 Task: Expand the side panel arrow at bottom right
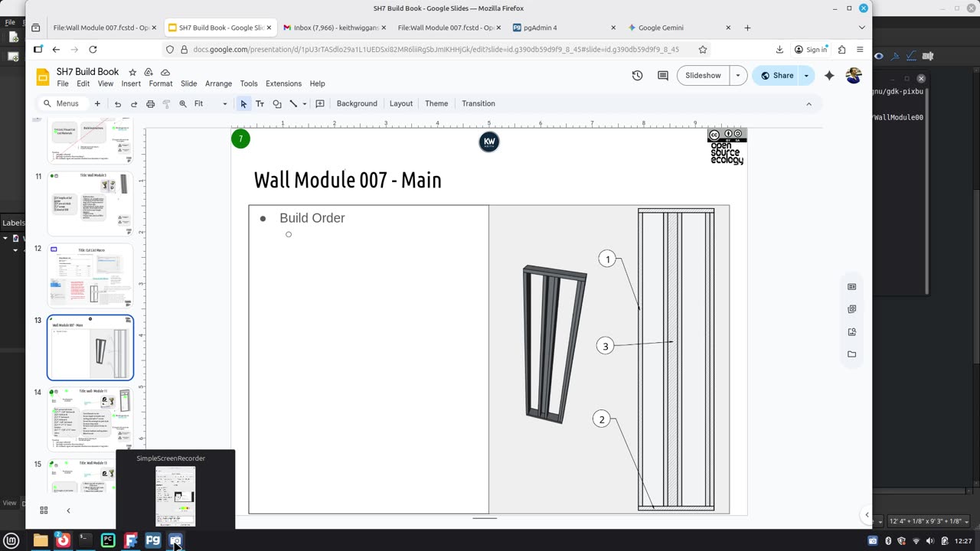[867, 515]
